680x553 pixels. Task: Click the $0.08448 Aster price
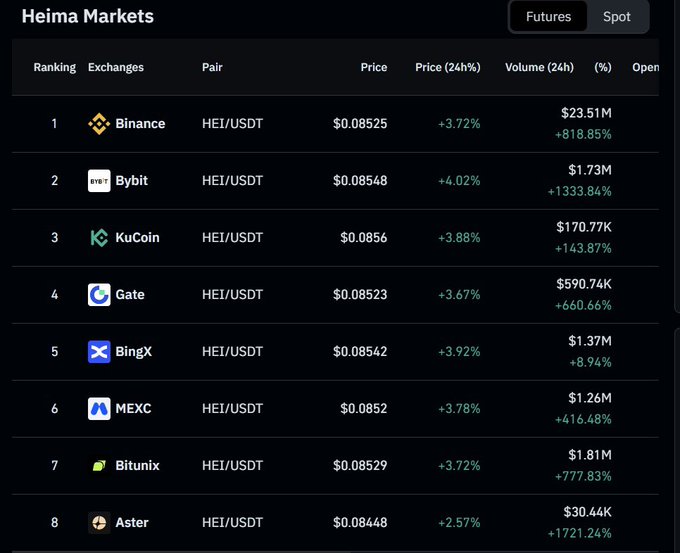click(360, 522)
